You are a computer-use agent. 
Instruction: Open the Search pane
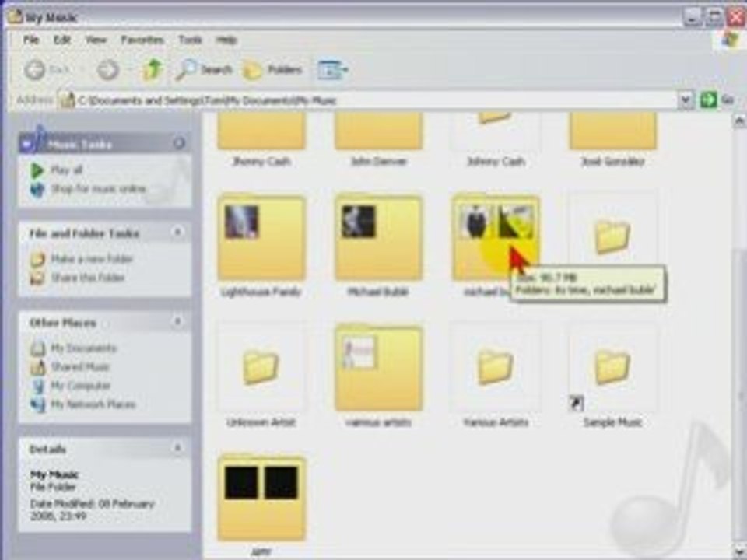click(x=204, y=70)
